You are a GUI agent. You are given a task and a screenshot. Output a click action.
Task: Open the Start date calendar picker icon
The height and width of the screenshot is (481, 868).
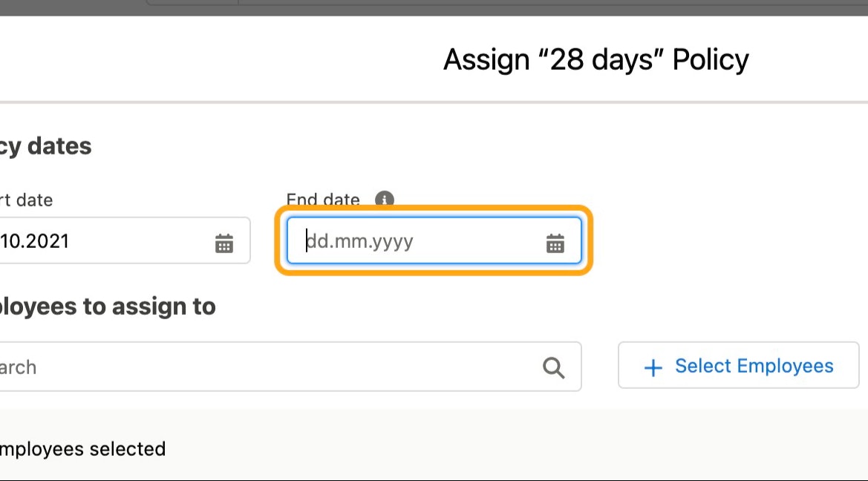click(x=224, y=243)
